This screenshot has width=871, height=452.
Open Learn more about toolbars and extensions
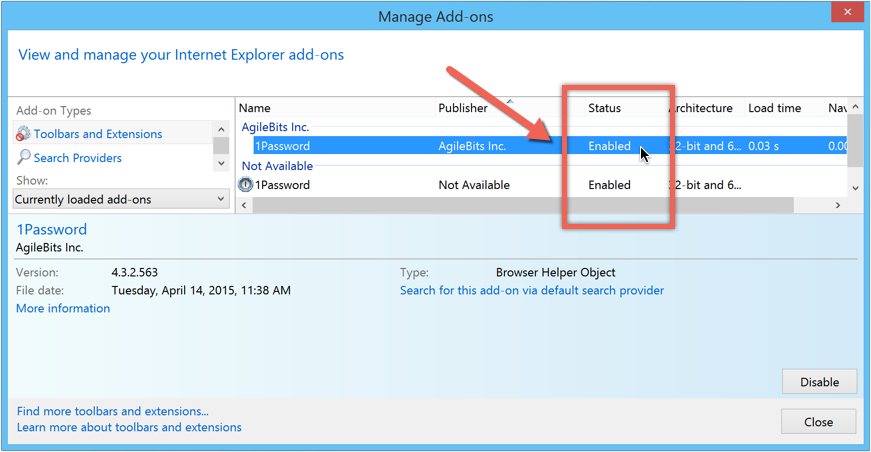click(129, 428)
